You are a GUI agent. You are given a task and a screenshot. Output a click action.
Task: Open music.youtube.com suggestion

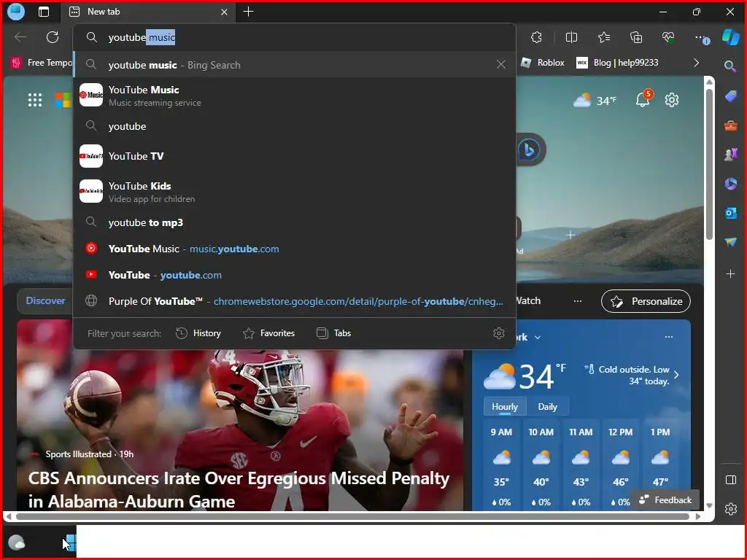coord(295,249)
